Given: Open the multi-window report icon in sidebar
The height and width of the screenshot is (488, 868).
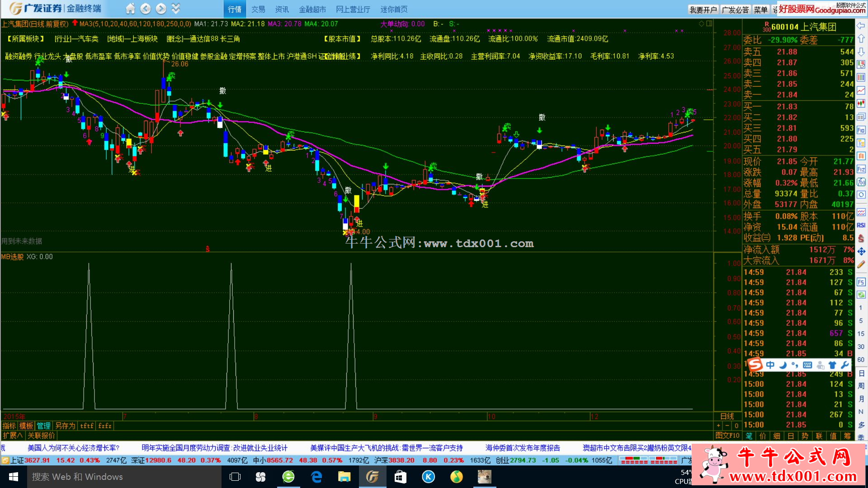Looking at the screenshot, I should point(861,117).
